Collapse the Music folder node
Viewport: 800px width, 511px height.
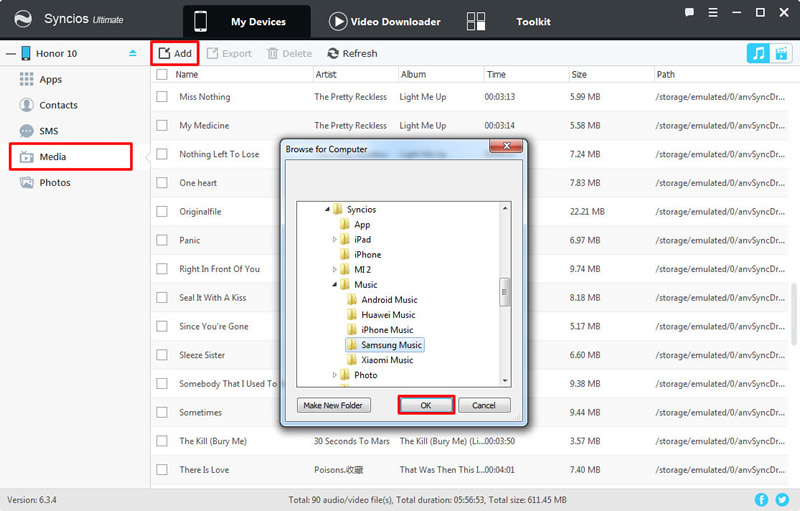(x=335, y=285)
